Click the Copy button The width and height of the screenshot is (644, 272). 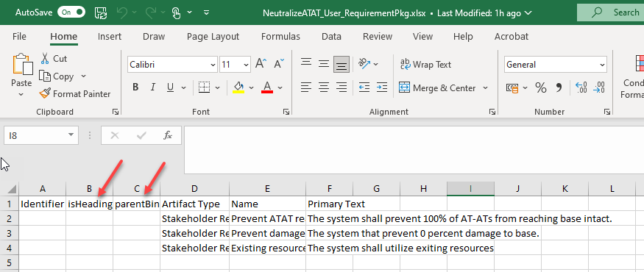coord(56,76)
